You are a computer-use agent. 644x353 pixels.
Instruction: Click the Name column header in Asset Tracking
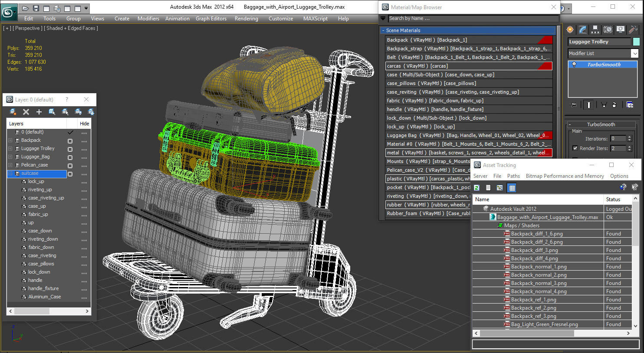tap(538, 199)
